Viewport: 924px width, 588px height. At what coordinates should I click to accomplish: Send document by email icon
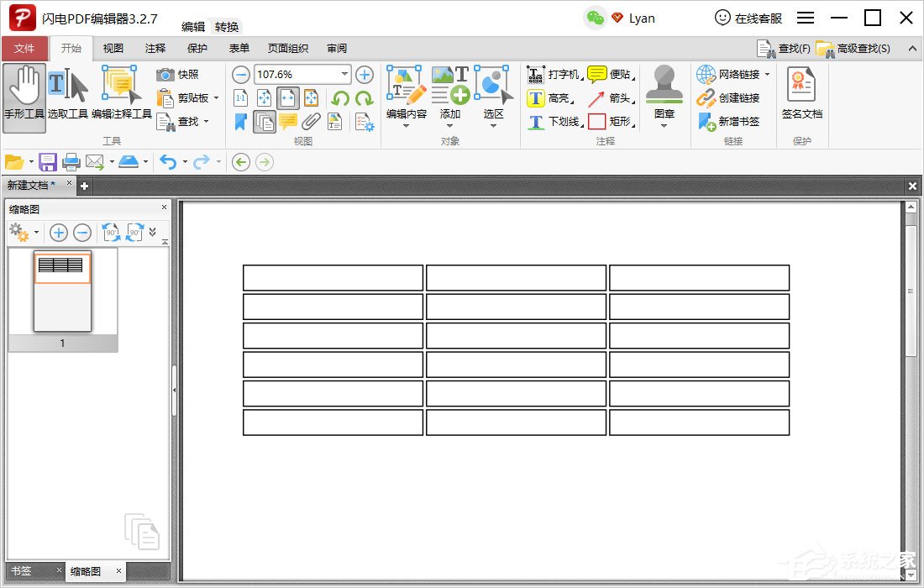(95, 162)
